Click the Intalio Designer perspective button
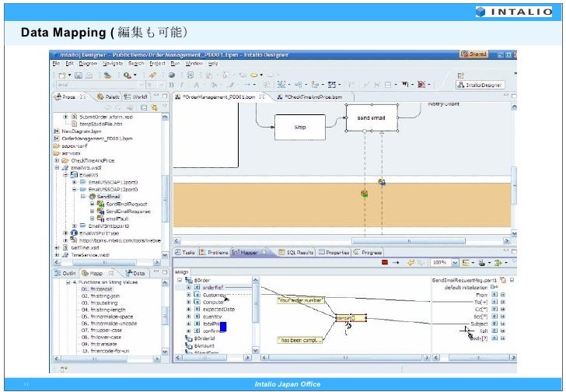Viewport: 566px width, 392px height. 480,86
